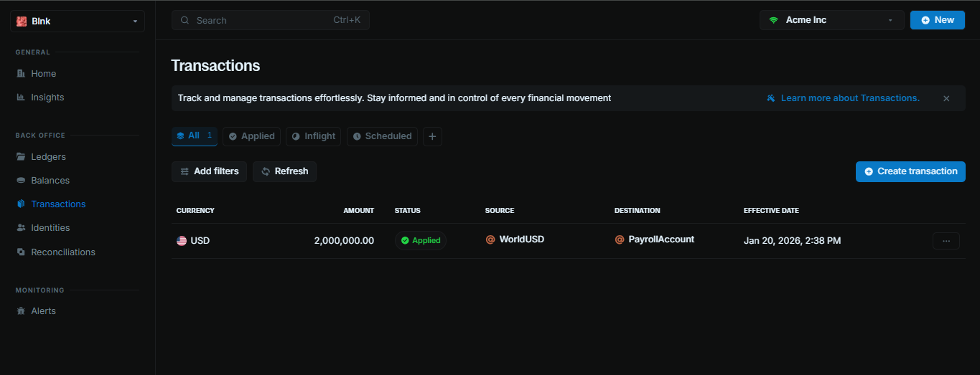This screenshot has height=375, width=980.
Task: Click the PayrollAccount destination
Action: pos(661,239)
